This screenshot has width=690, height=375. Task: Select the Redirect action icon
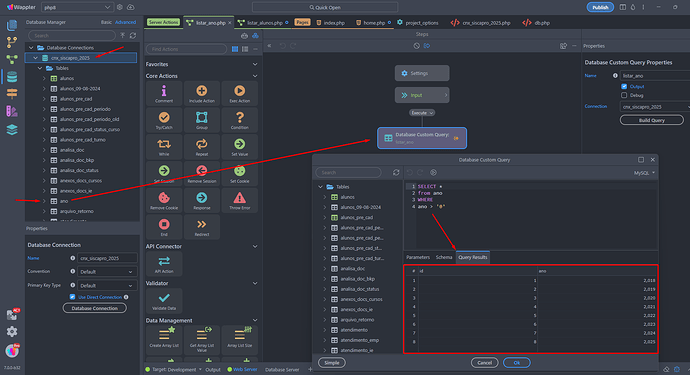click(202, 227)
